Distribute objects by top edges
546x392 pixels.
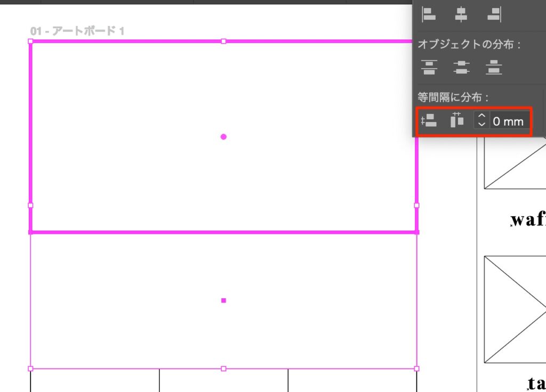coord(429,67)
